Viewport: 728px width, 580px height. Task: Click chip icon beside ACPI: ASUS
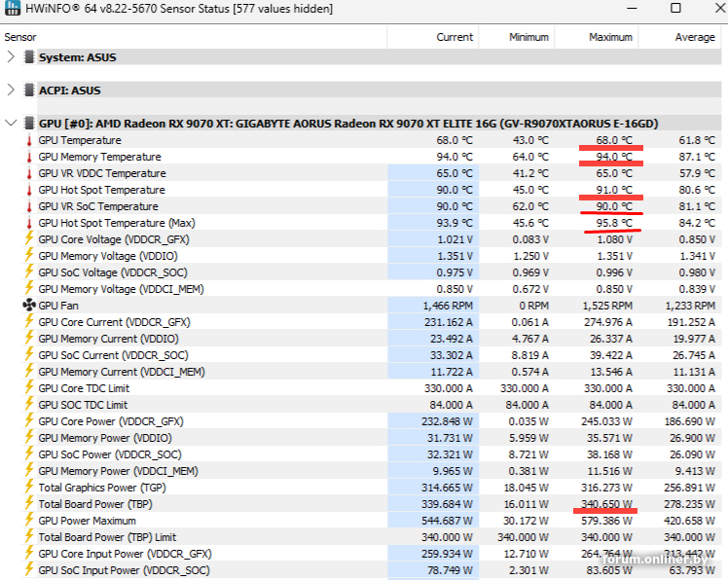[29, 91]
